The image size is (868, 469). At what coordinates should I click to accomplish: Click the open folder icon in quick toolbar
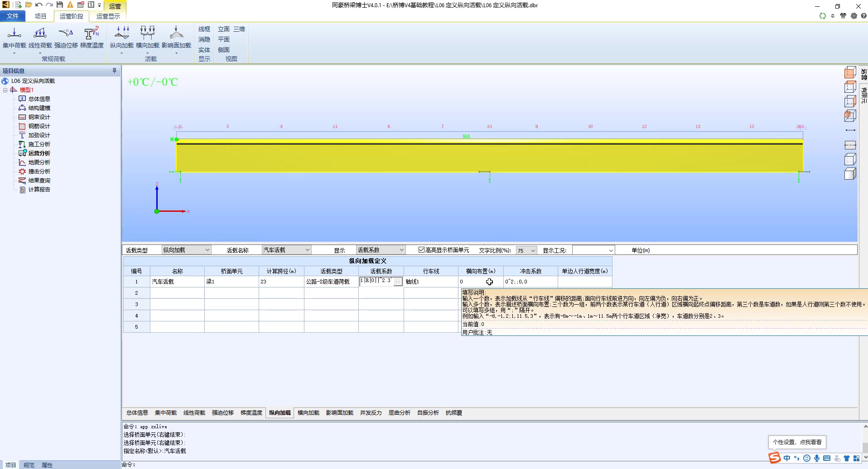click(x=29, y=5)
